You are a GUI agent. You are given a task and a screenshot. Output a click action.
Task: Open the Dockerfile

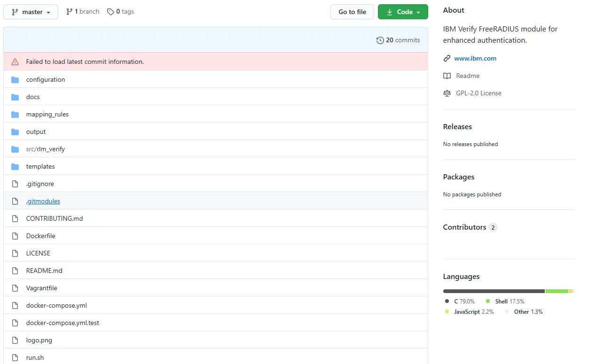pos(41,236)
